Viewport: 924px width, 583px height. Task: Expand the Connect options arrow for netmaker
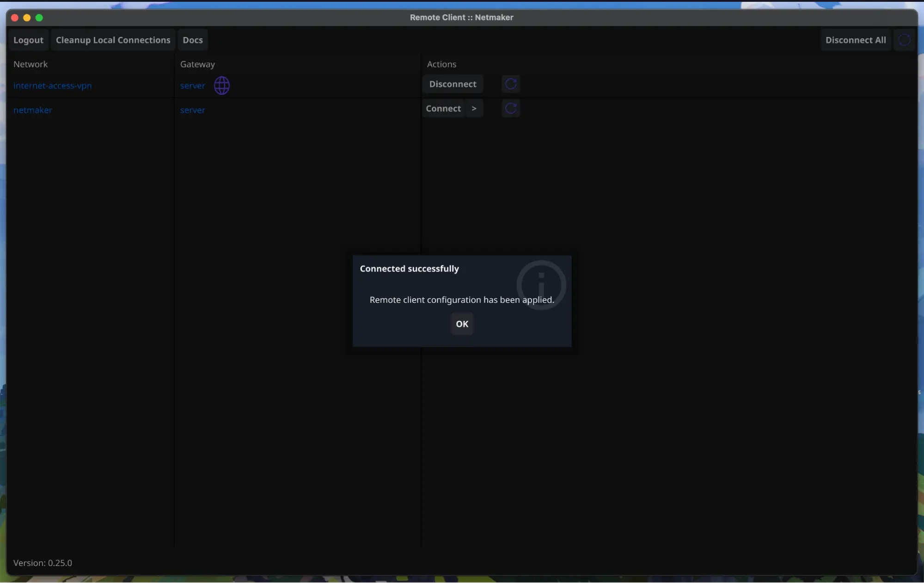point(474,109)
